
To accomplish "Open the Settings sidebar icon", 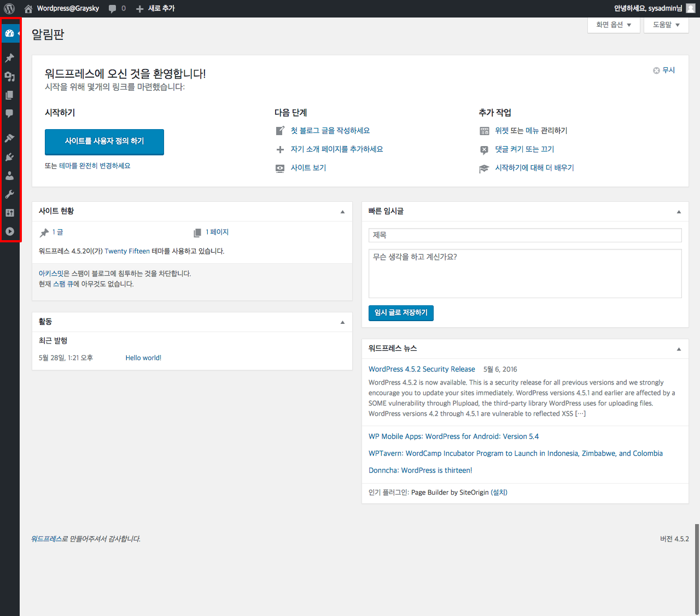I will click(9, 213).
